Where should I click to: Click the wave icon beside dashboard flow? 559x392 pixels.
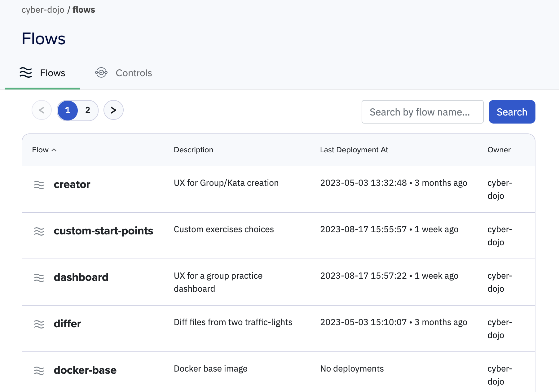39,278
